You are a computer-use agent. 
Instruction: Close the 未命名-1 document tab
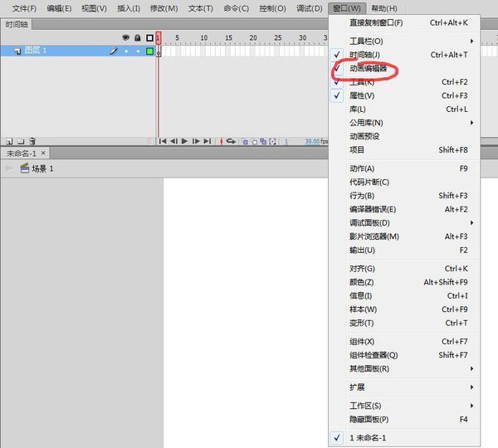click(x=43, y=153)
